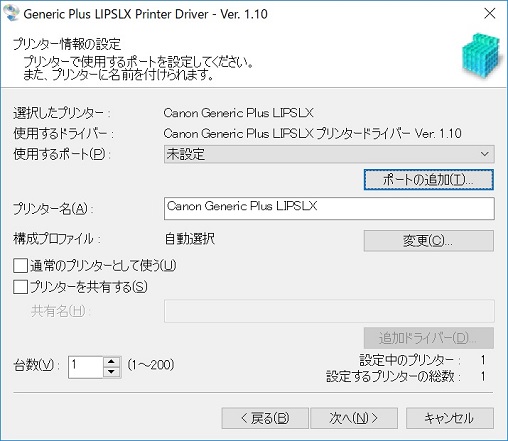Screen dimensions: 508x441
Task: Proceed with the 次へ(N) button
Action: pos(354,418)
